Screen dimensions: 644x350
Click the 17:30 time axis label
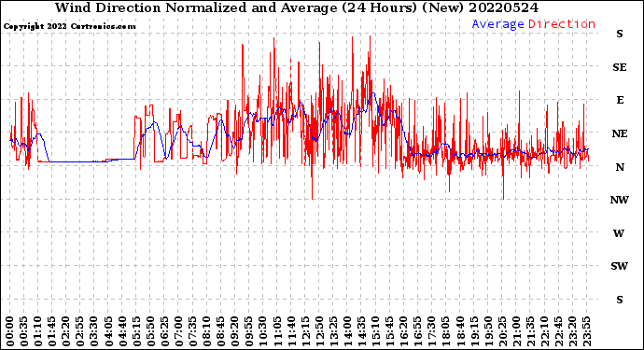point(431,331)
